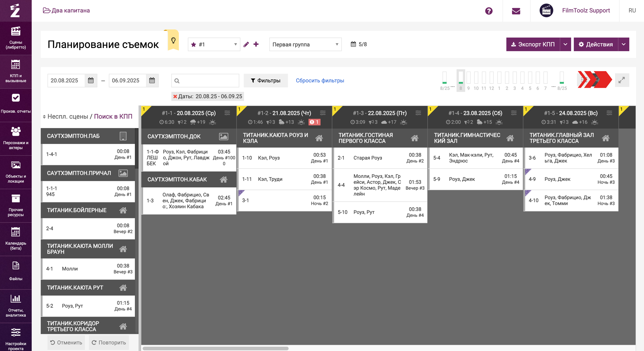Image resolution: width=644 pixels, height=351 pixels.
Task: Remove the Даты filter tag with red cross
Action: click(x=175, y=96)
